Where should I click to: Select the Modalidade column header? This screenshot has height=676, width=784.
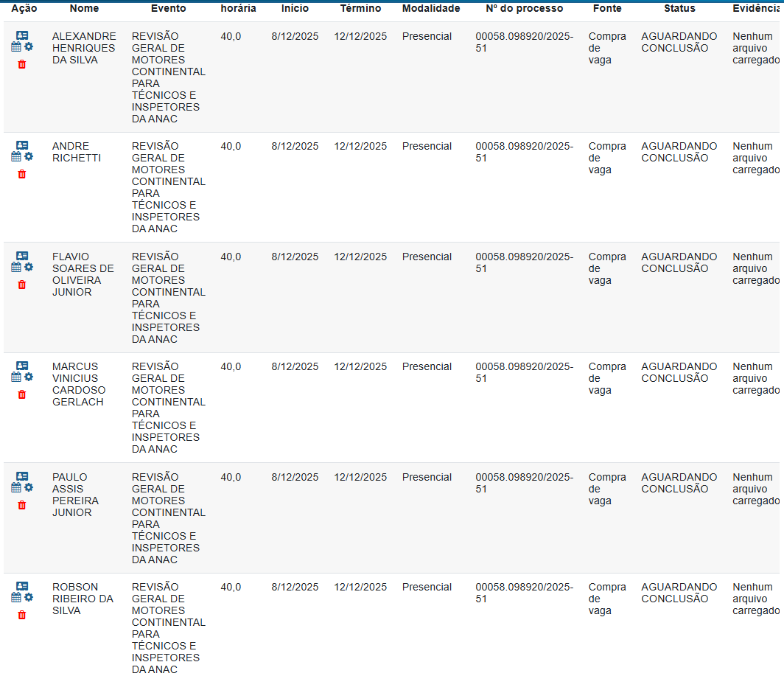coord(430,8)
